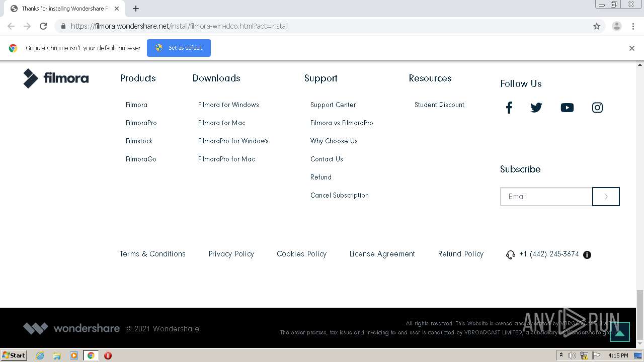644x362 pixels.
Task: Open the Filmora Instagram icon
Action: [597, 108]
